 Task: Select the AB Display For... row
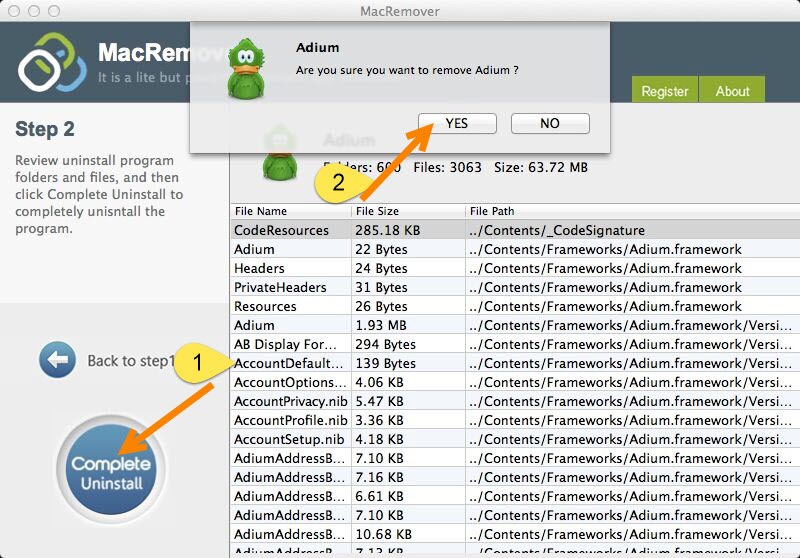(x=515, y=344)
